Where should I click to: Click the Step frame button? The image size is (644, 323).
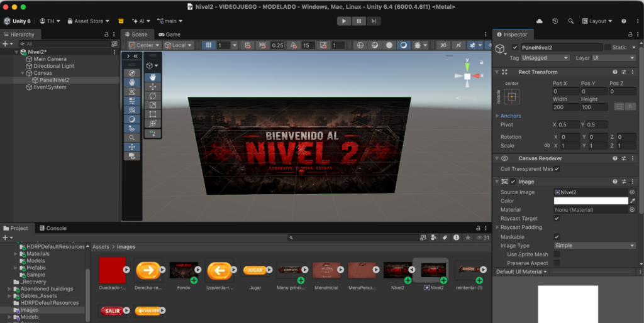coord(374,21)
